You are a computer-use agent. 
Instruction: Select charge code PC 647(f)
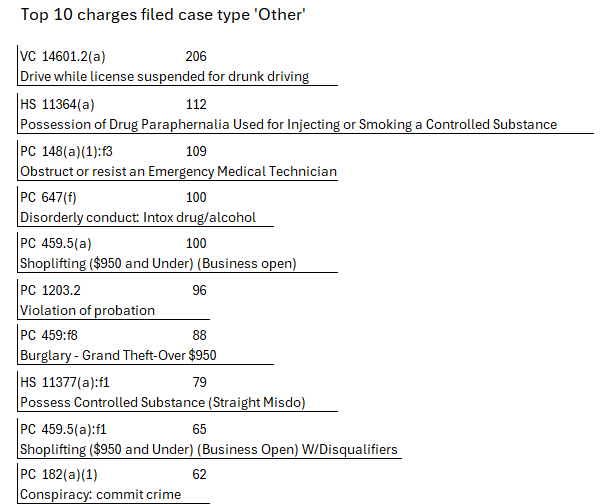48,198
